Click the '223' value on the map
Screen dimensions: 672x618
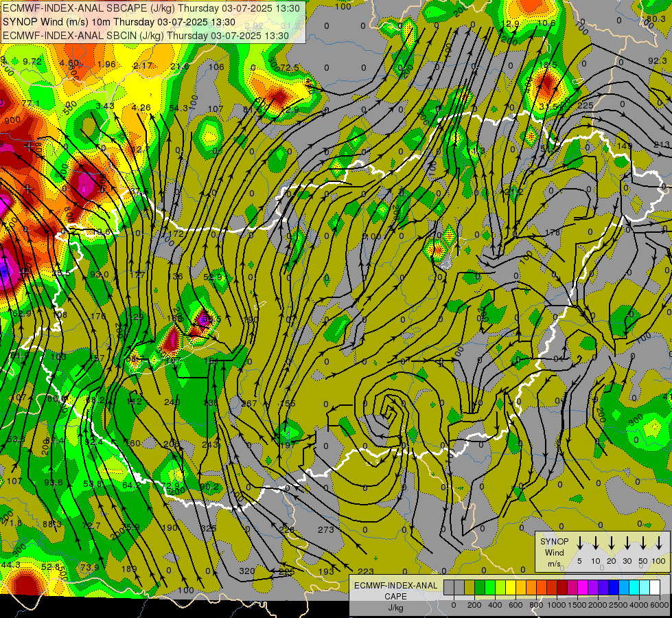coord(366,571)
